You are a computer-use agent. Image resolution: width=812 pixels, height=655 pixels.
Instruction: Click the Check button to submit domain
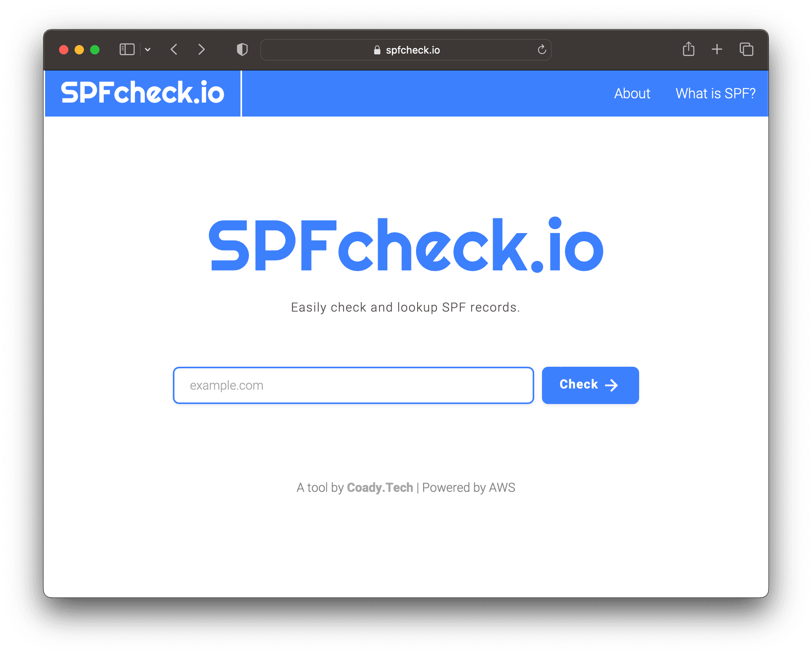click(590, 384)
